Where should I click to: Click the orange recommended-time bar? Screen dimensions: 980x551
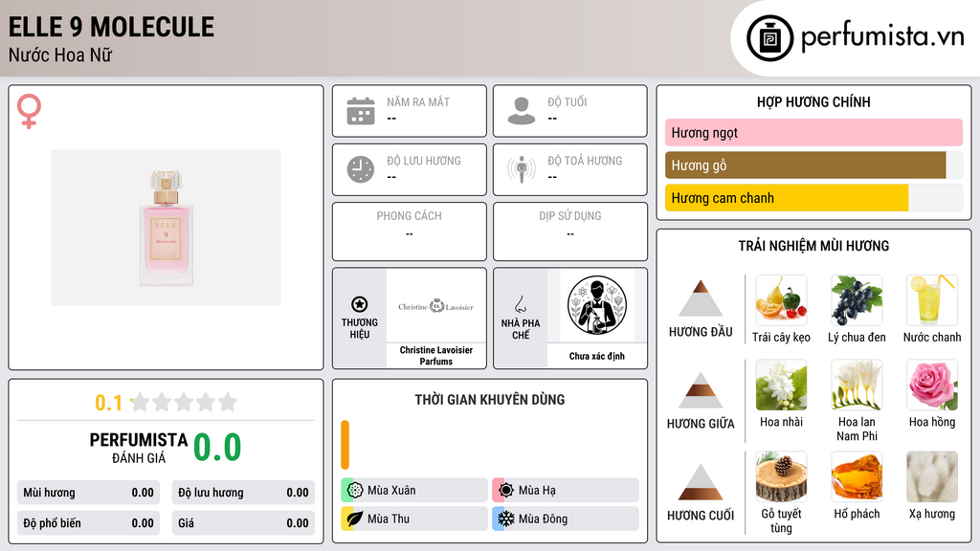coord(345,445)
